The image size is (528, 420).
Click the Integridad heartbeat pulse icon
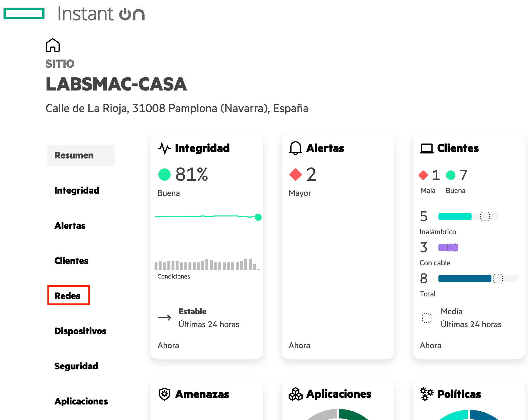[164, 148]
